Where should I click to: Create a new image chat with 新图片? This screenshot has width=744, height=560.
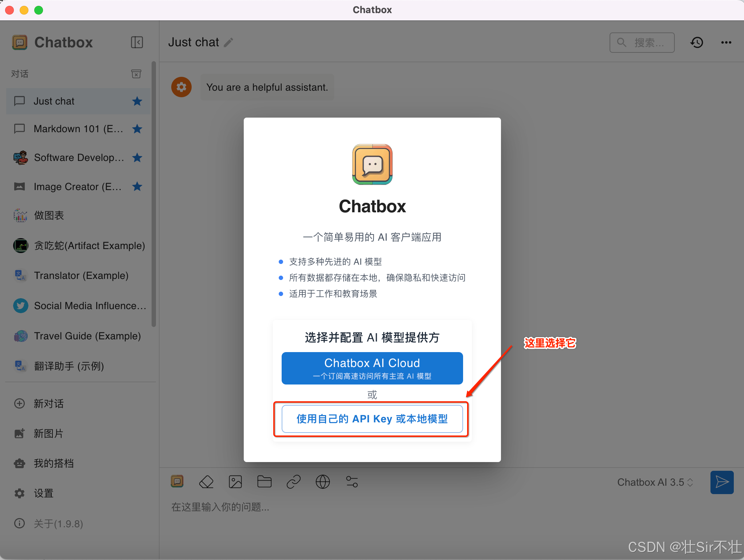78,433
